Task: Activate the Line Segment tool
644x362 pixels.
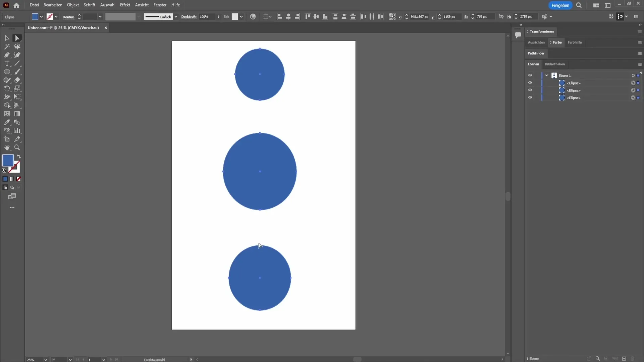Action: [x=17, y=63]
